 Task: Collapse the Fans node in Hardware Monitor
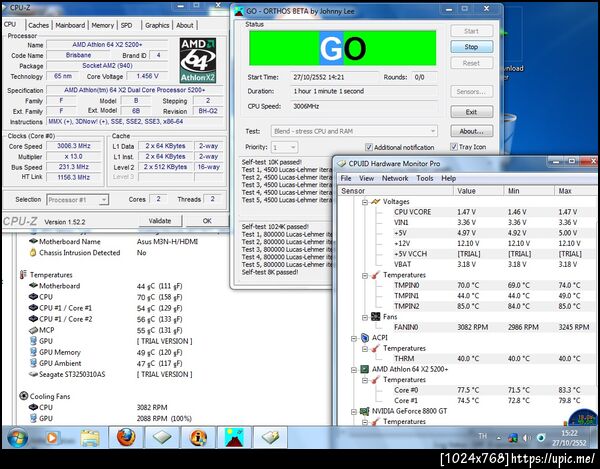click(365, 317)
